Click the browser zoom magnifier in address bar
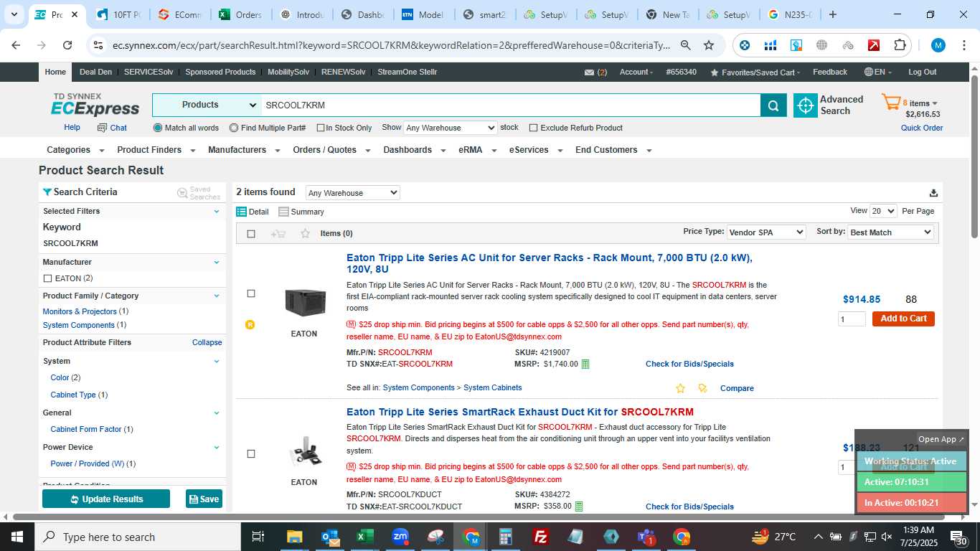The width and height of the screenshot is (980, 551). (686, 45)
